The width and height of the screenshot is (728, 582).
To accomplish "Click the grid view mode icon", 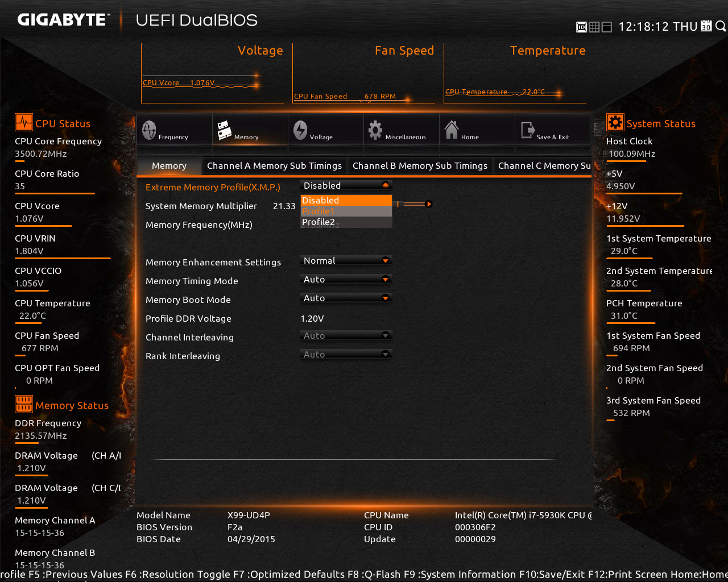I will tap(594, 27).
